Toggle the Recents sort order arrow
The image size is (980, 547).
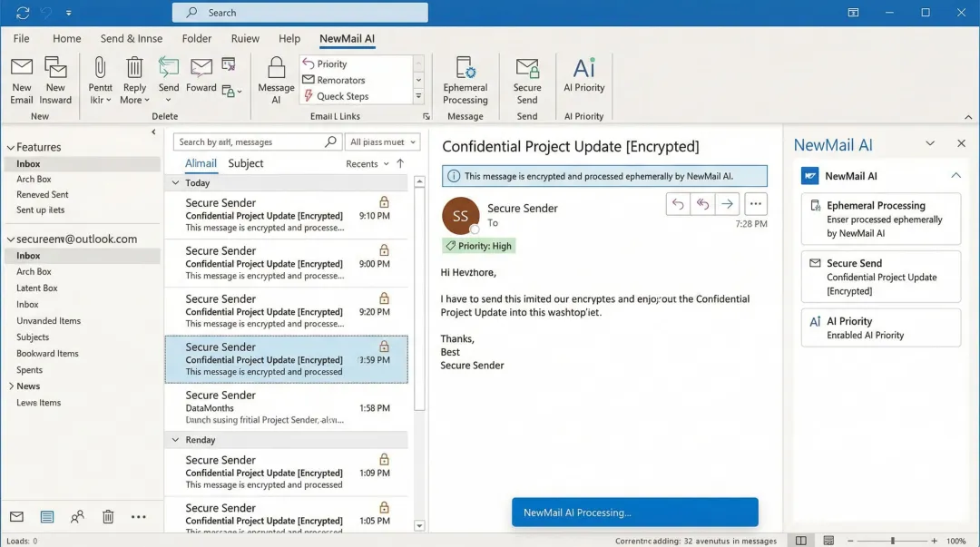pos(400,163)
